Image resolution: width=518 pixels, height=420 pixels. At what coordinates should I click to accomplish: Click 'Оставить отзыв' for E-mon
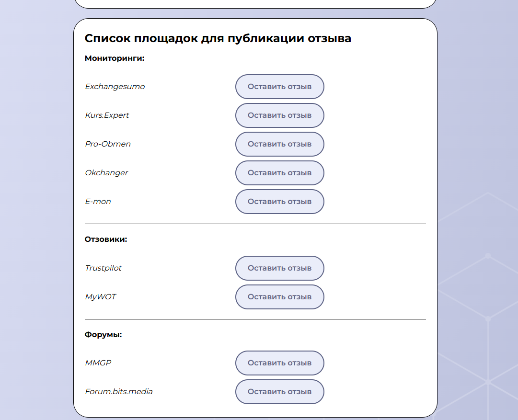[x=279, y=202]
